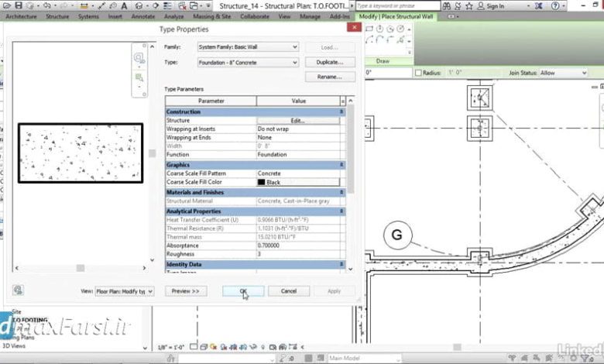The width and height of the screenshot is (604, 364).
Task: Click the Structure Edit... button
Action: tap(298, 121)
